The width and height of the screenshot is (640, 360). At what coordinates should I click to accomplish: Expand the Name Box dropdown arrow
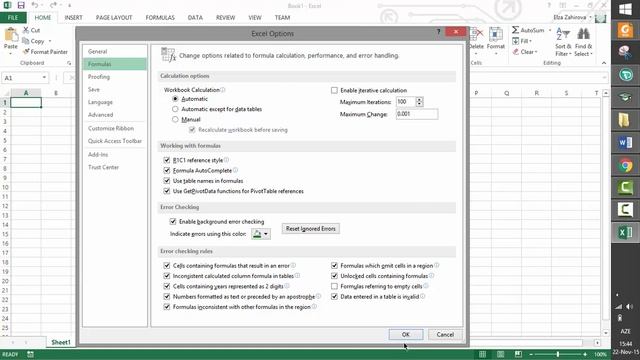(44, 78)
